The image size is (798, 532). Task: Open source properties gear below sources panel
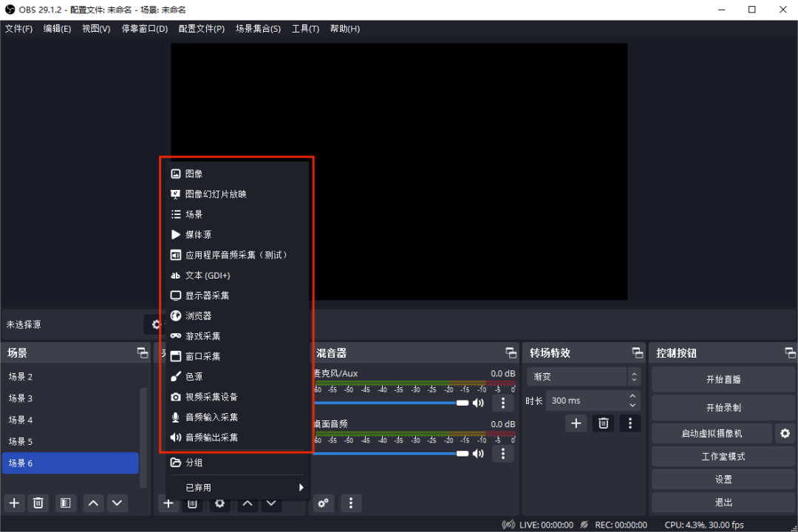tap(219, 503)
